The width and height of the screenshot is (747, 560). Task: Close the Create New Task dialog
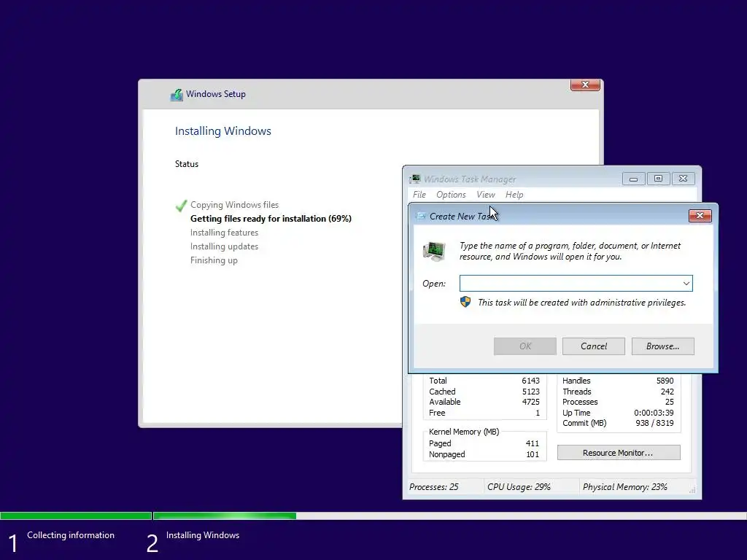click(x=700, y=216)
